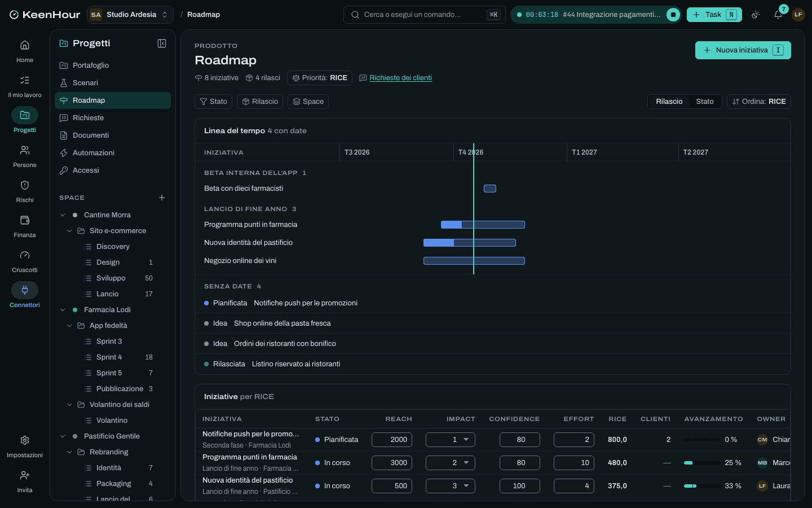Toggle the light/dark theme icon
This screenshot has height=508, width=812.
click(756, 15)
